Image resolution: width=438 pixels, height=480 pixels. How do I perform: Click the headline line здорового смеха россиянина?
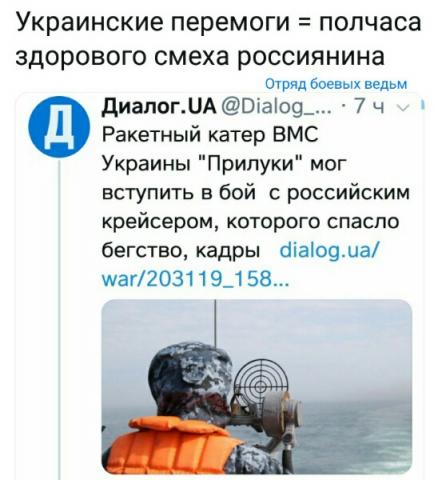[200, 55]
